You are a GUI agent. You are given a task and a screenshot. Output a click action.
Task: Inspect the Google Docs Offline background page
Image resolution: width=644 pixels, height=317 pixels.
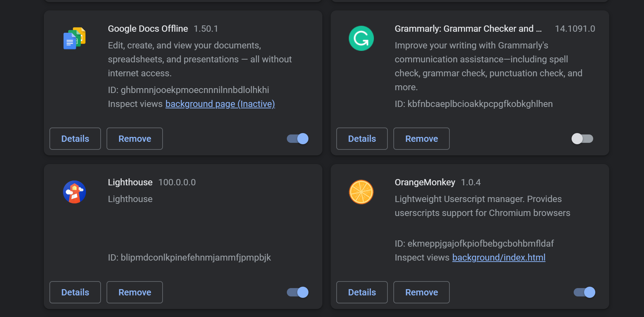[x=220, y=104]
